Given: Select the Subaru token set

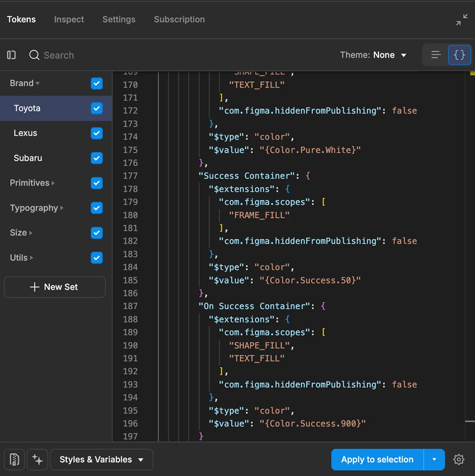Looking at the screenshot, I should coord(28,158).
